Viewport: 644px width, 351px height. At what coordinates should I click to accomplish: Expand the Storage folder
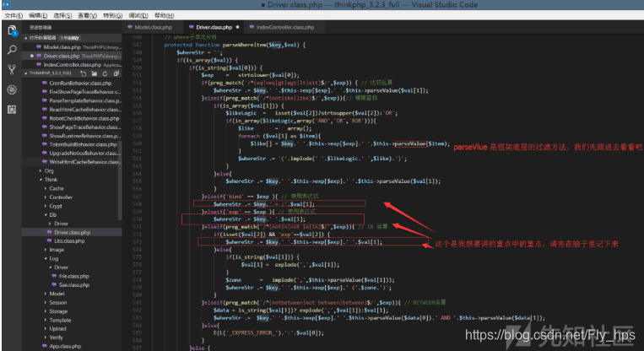click(x=58, y=311)
